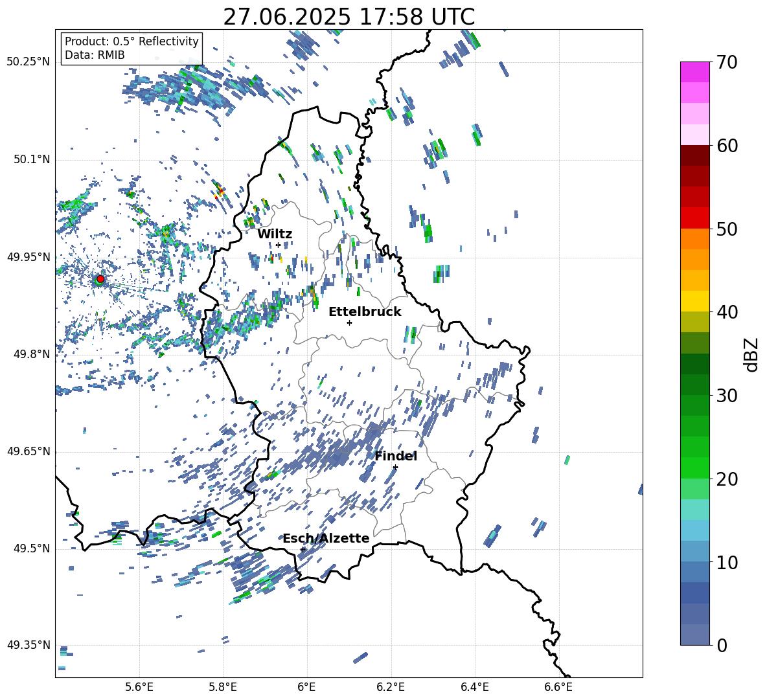Click the Product: 0.5° Reflectivity text
This screenshot has height=700, width=767.
(132, 41)
